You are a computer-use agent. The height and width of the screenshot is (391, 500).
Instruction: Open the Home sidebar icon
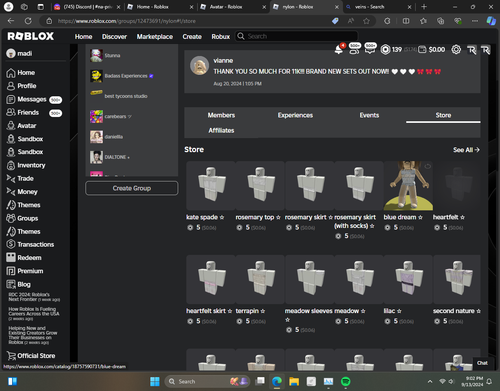pos(11,73)
